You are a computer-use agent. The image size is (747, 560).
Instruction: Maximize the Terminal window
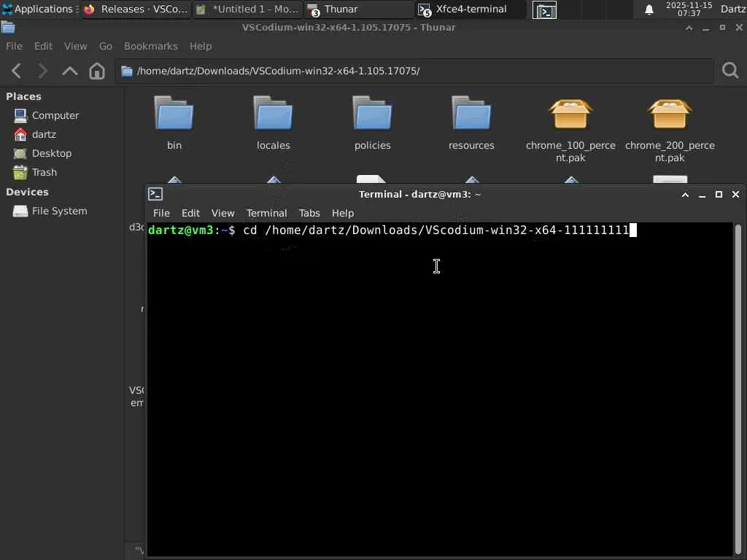[x=719, y=194]
